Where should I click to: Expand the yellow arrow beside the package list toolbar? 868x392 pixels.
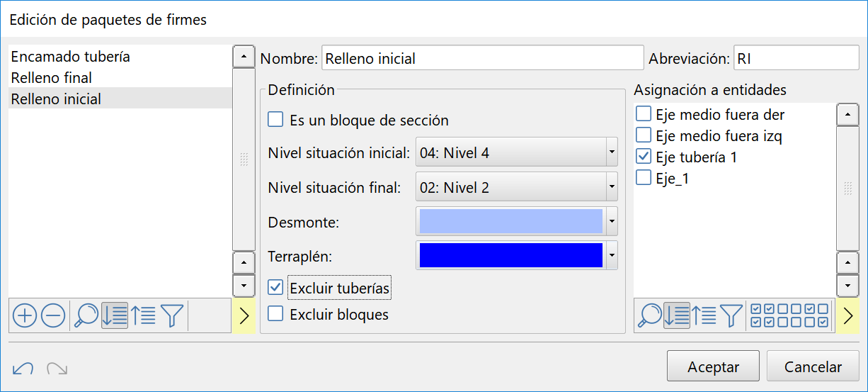(x=244, y=315)
